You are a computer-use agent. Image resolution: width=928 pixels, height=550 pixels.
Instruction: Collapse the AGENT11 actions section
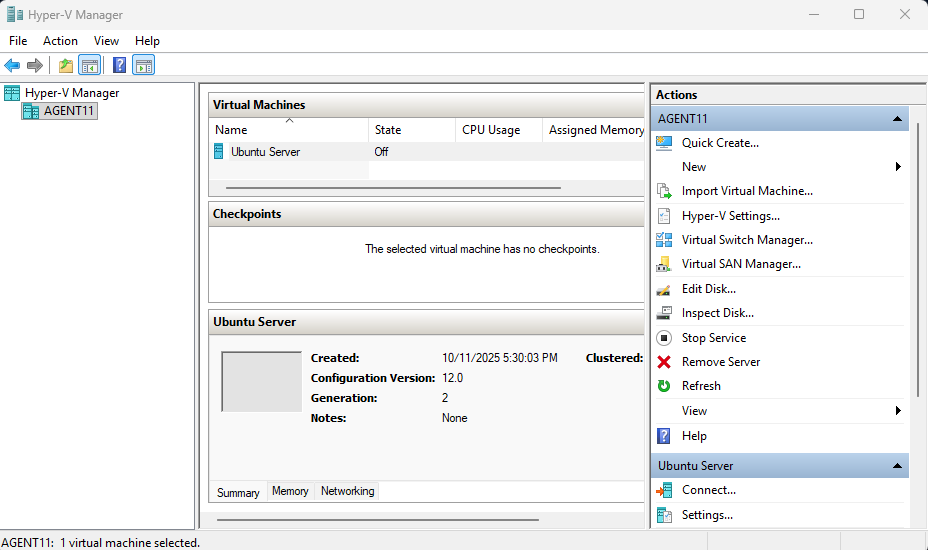[897, 119]
